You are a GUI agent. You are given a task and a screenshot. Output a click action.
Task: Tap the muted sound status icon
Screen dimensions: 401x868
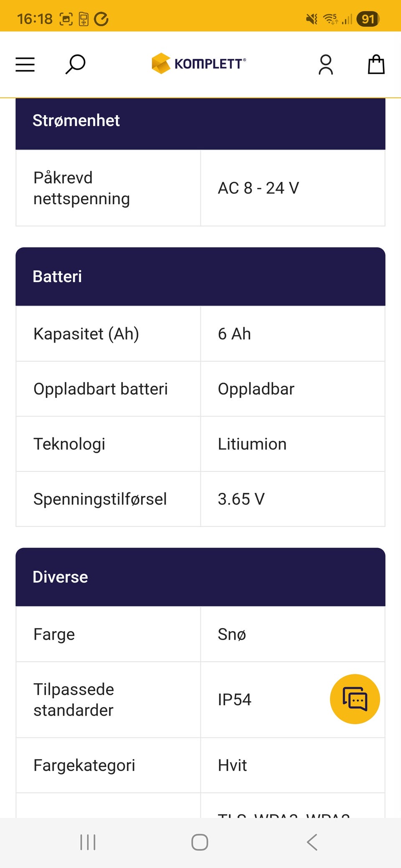312,19
